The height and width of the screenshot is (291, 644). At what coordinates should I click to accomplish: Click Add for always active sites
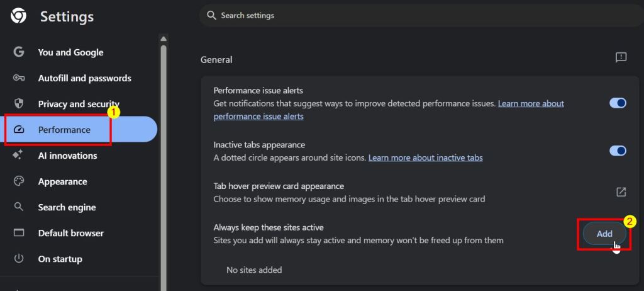[x=604, y=234]
